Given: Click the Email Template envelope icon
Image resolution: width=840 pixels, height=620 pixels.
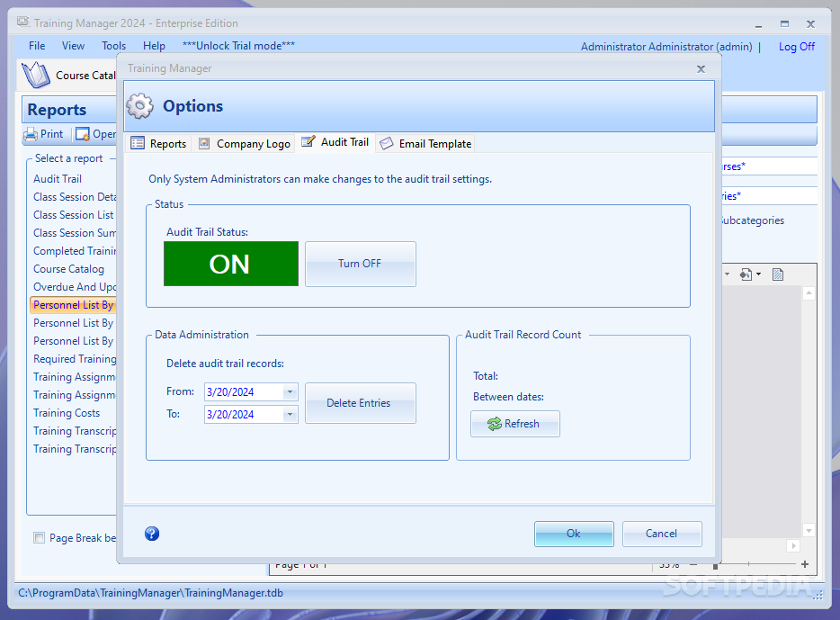Looking at the screenshot, I should click(x=386, y=143).
